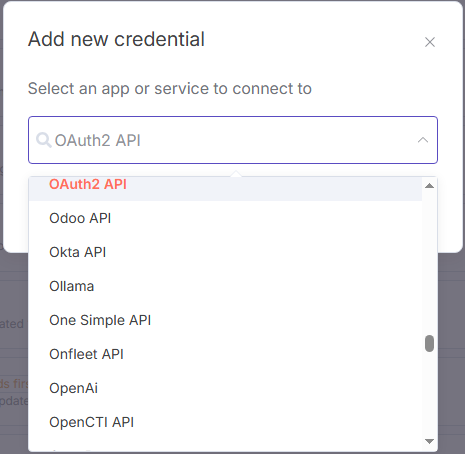This screenshot has height=454, width=465.
Task: Select Ollama from the dropdown list
Action: (x=225, y=286)
